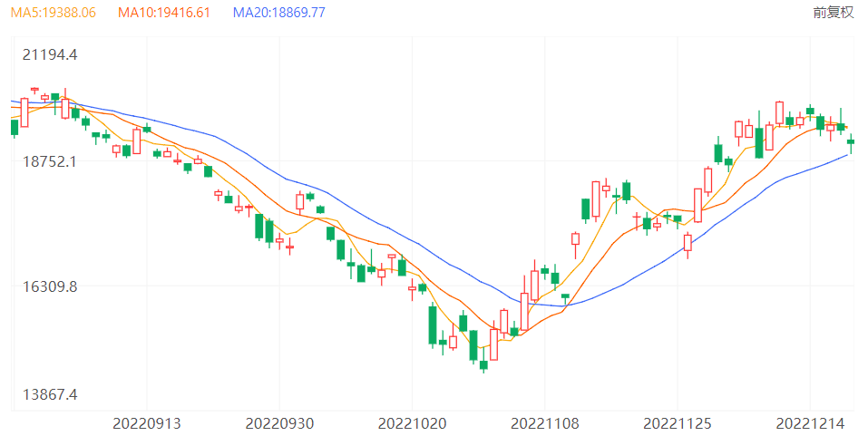Open the 前复权 price adjustment selector
This screenshot has width=868, height=436.
(833, 13)
